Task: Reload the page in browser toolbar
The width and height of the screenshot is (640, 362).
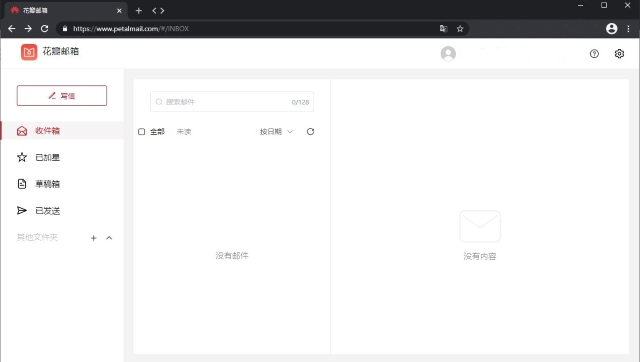Action: pyautogui.click(x=44, y=29)
